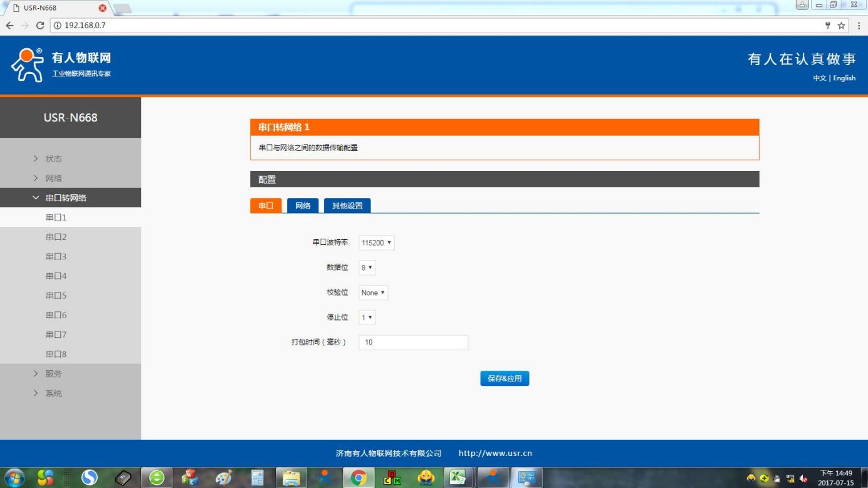Click the browser back arrow

9,26
